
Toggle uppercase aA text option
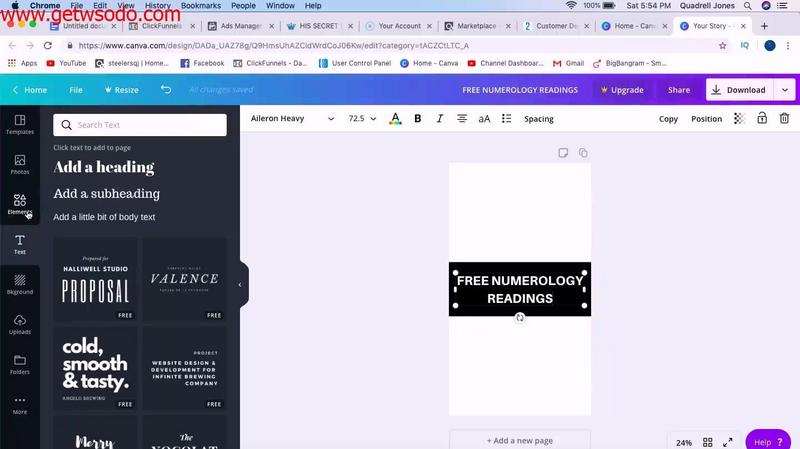click(x=484, y=119)
